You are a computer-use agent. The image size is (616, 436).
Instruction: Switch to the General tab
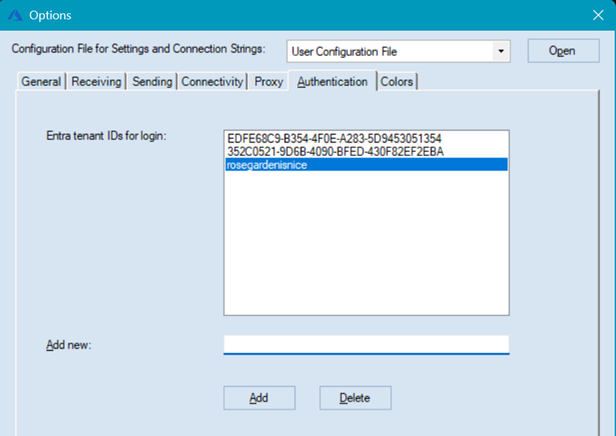point(41,82)
